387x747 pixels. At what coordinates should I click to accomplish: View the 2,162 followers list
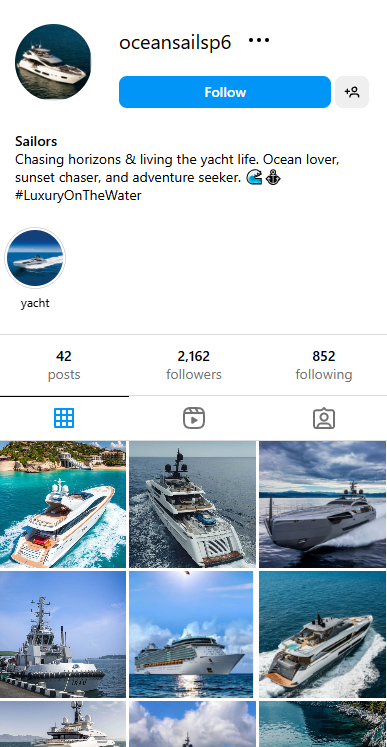point(194,365)
